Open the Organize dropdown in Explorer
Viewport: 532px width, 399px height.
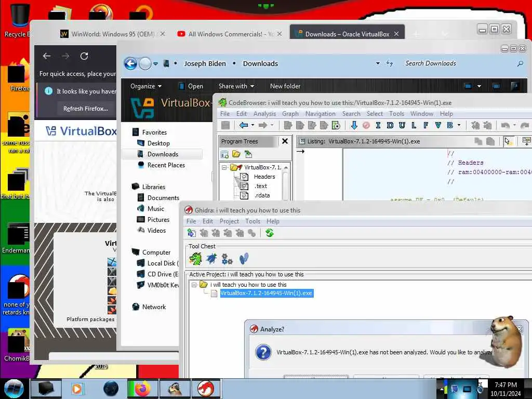point(146,86)
